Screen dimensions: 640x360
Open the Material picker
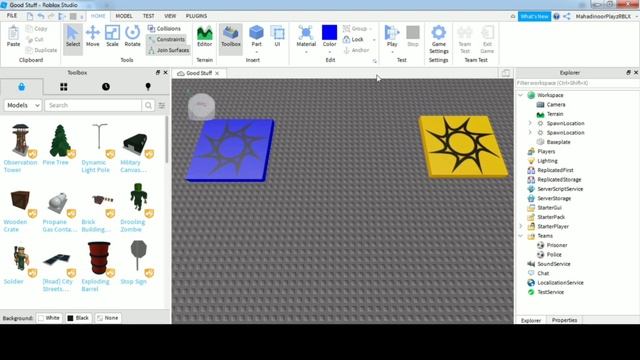pyautogui.click(x=306, y=36)
